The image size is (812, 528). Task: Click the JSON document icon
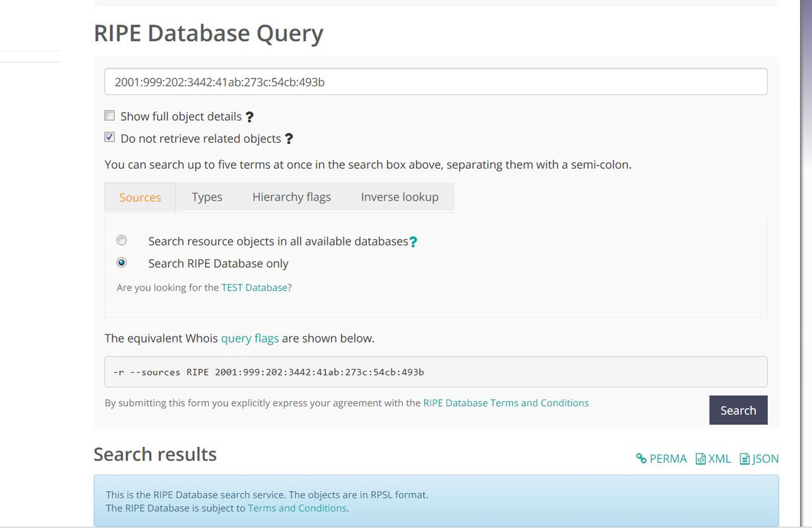[745, 459]
